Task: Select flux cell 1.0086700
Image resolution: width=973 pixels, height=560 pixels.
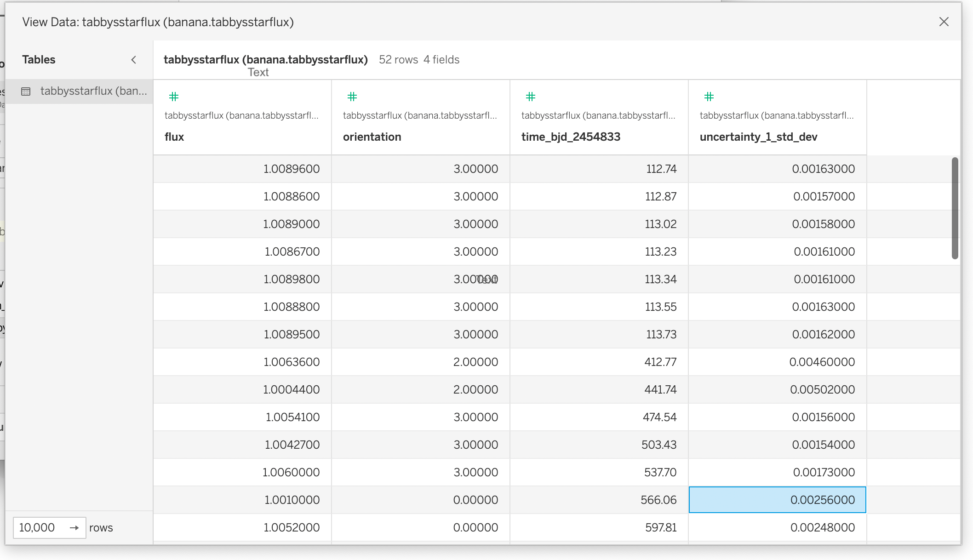Action: pos(242,252)
